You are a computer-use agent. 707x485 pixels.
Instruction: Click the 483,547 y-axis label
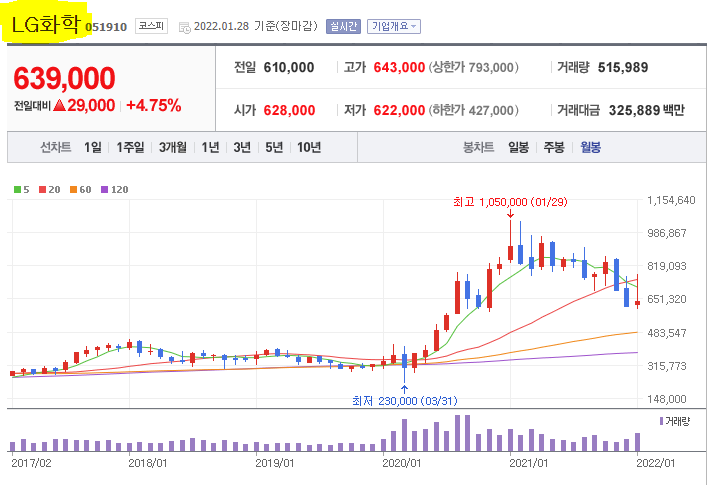tap(667, 333)
